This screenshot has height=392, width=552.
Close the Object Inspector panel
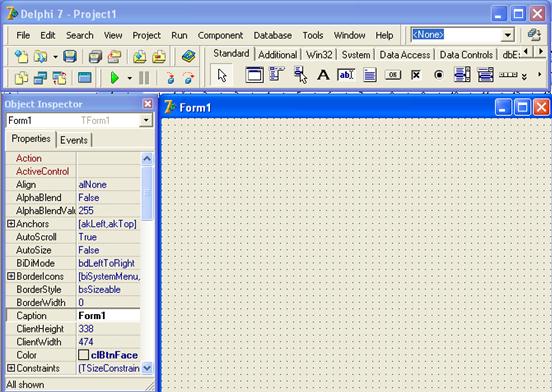pyautogui.click(x=148, y=104)
